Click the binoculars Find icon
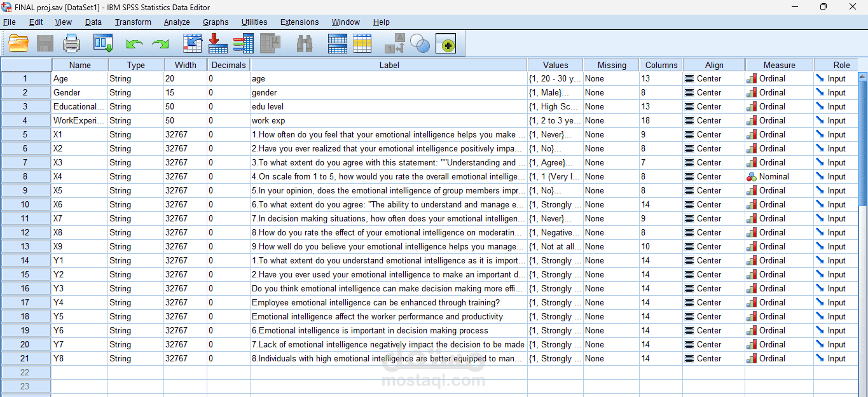The image size is (868, 397). click(x=305, y=43)
